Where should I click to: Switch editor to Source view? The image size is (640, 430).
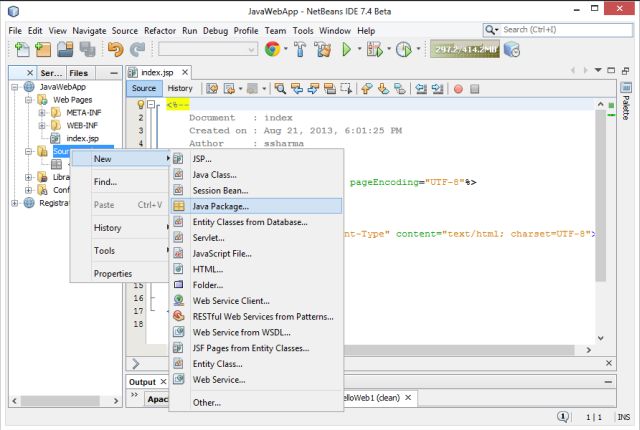pos(144,88)
